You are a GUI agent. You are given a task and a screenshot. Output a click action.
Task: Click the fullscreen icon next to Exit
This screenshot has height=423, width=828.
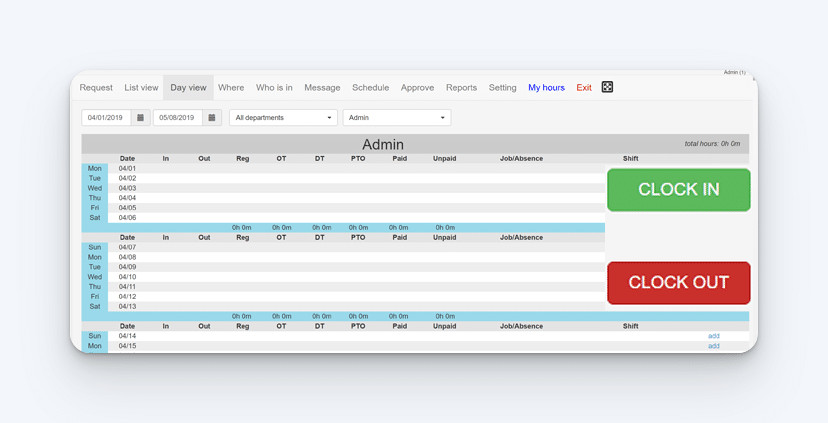coord(607,87)
